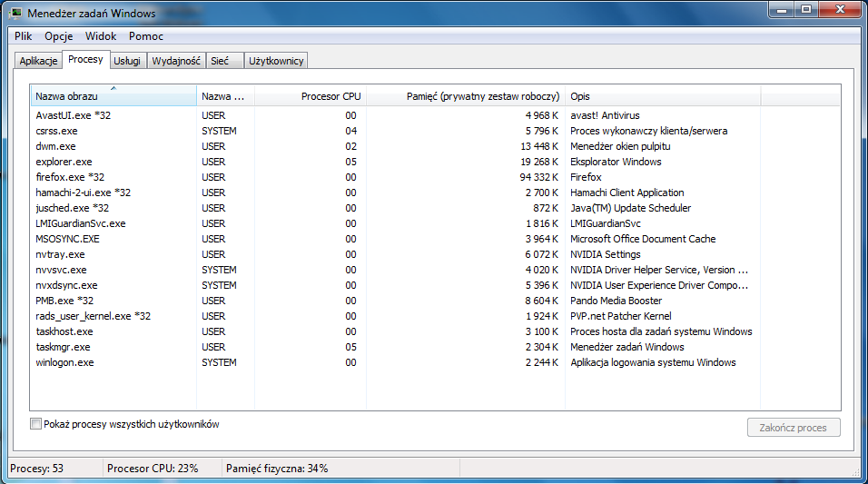Switch to the Usługi tab
This screenshot has height=484, width=868.
click(127, 61)
